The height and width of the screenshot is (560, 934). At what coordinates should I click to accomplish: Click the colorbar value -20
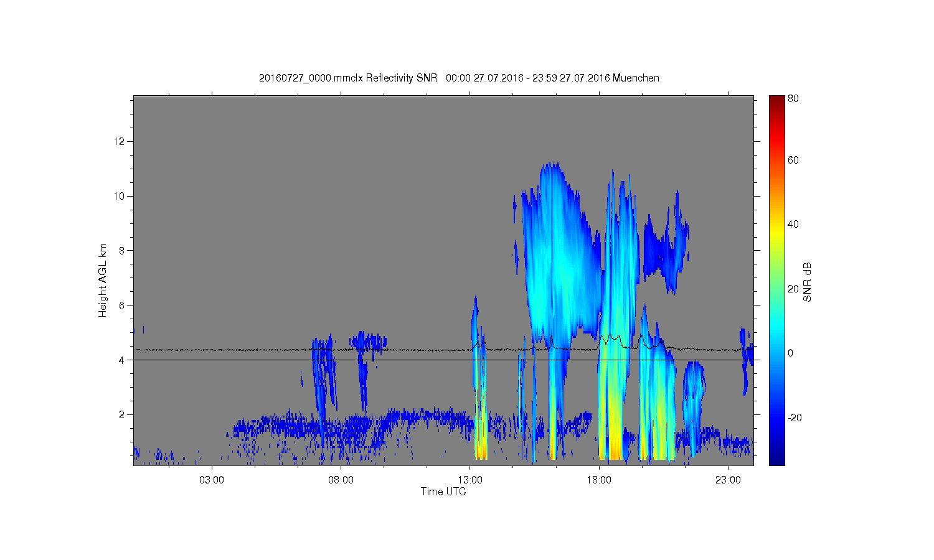[x=795, y=418]
